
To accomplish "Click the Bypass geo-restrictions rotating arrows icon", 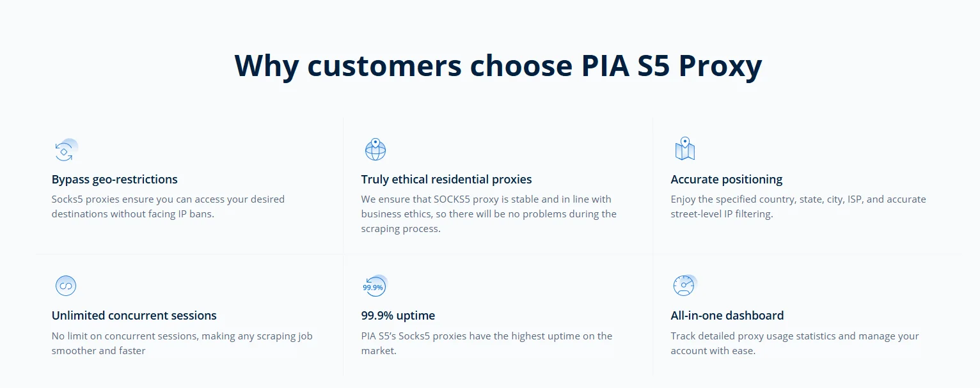I will click(64, 151).
